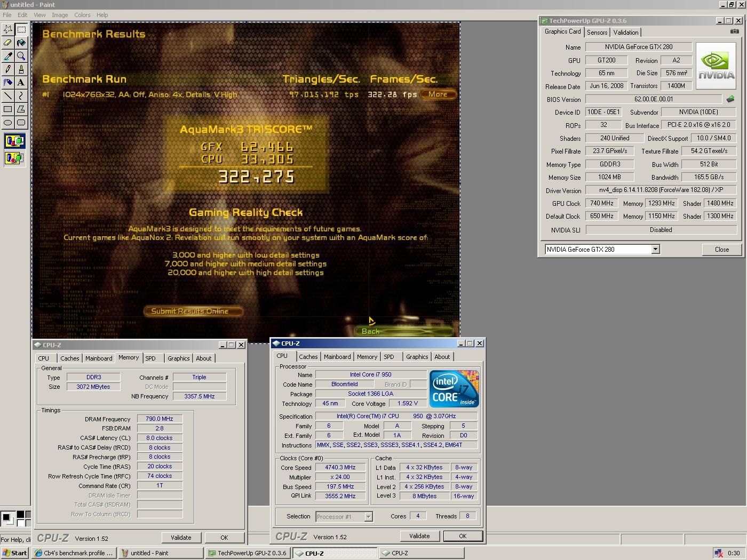Select the Polygon shape tool
747x560 pixels.
click(x=21, y=109)
